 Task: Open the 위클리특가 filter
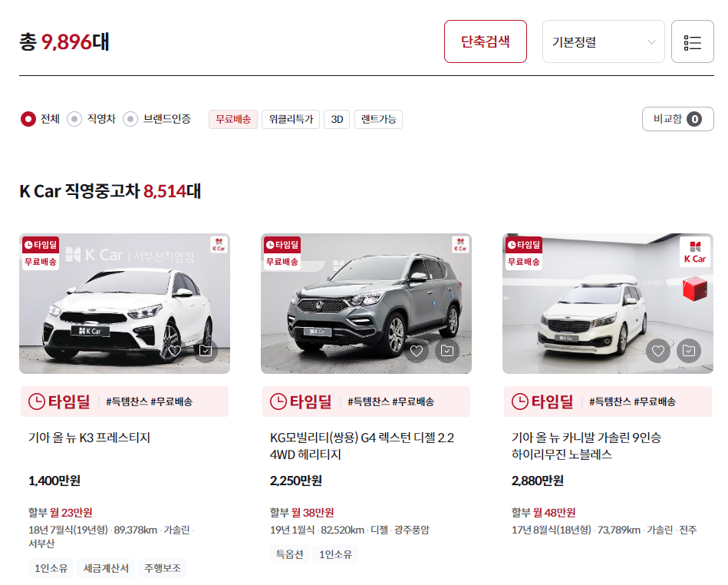click(x=293, y=119)
